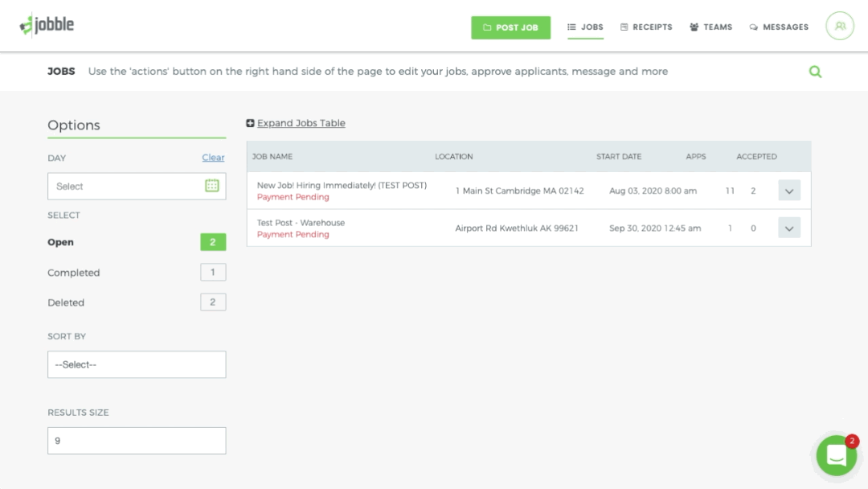The width and height of the screenshot is (868, 489).
Task: Click start date 'Sep 30, 2020 12:45 am'
Action: tap(655, 228)
